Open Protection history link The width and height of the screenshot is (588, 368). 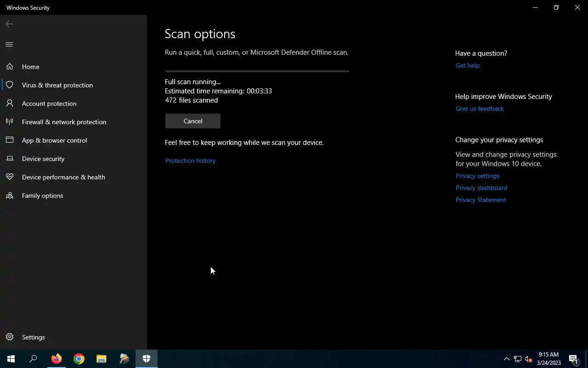click(190, 161)
